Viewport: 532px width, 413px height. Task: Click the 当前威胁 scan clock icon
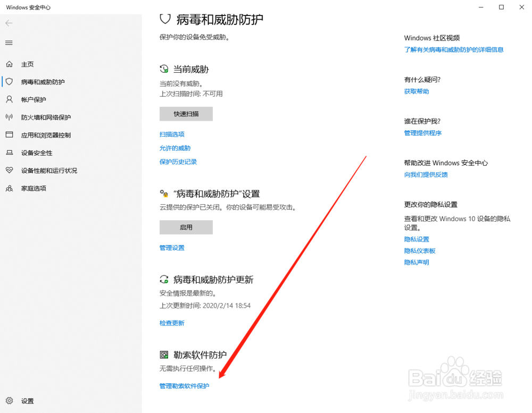click(164, 69)
